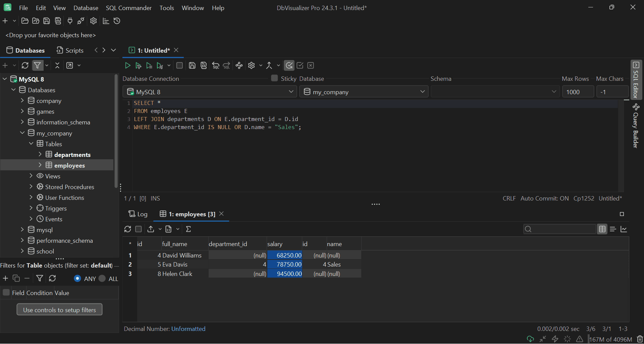Click the Unformatted decimal number link

pyautogui.click(x=188, y=329)
